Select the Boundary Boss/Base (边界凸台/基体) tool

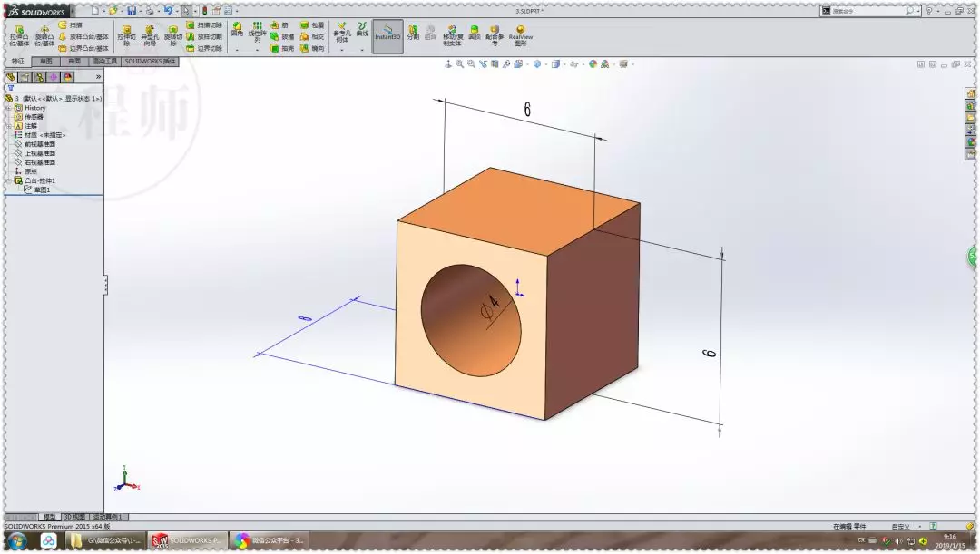[x=83, y=48]
